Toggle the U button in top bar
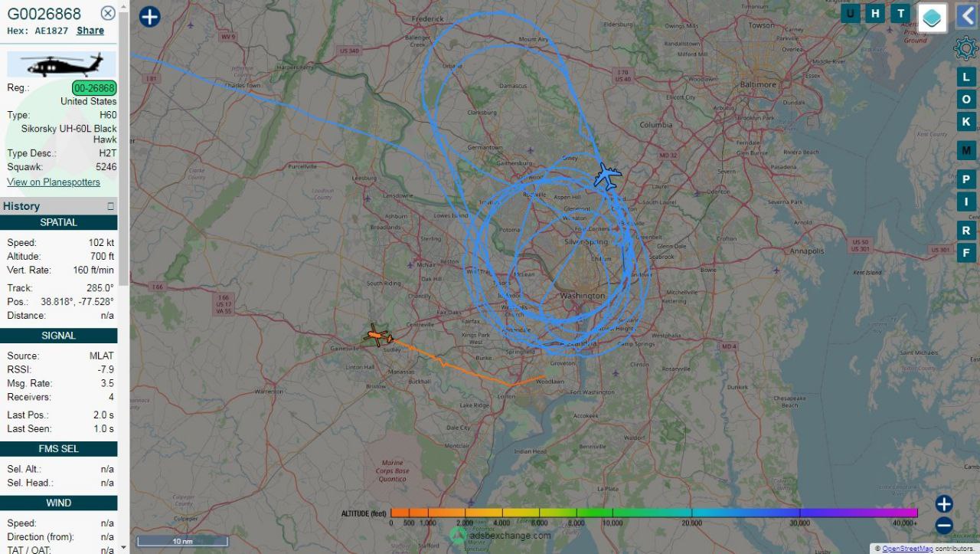Screen dimensions: 980x554 (x=851, y=13)
